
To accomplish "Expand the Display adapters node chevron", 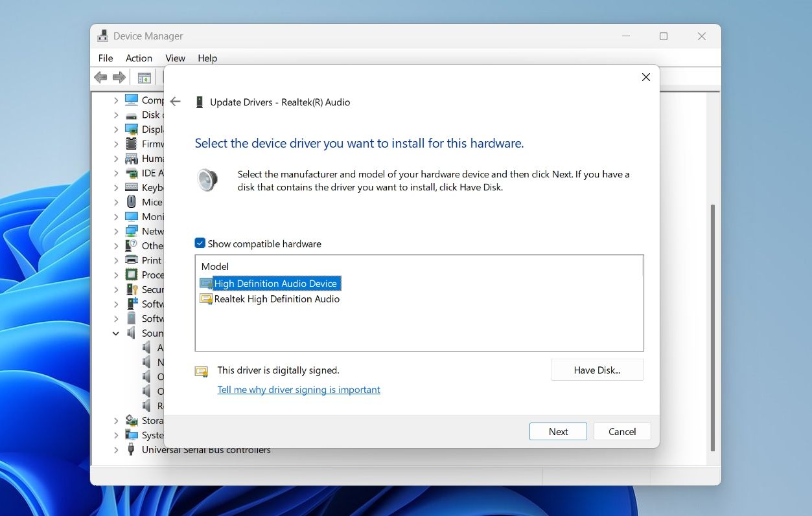I will [116, 129].
